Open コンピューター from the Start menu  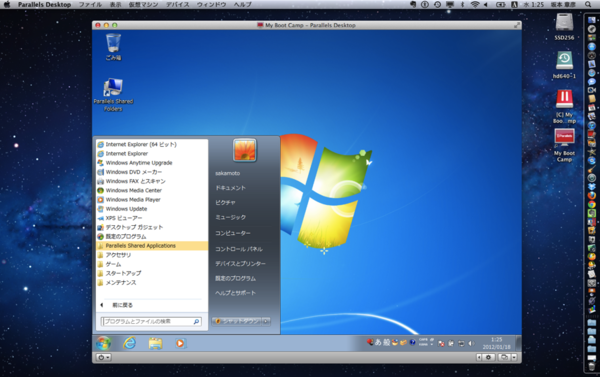click(233, 233)
